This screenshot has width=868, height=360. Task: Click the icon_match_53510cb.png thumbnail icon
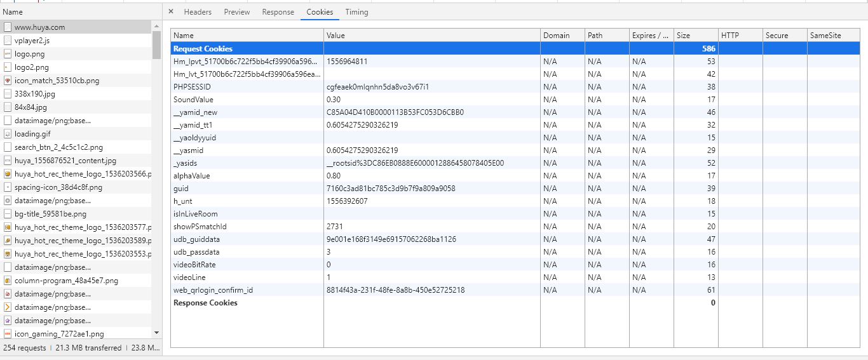(8, 81)
